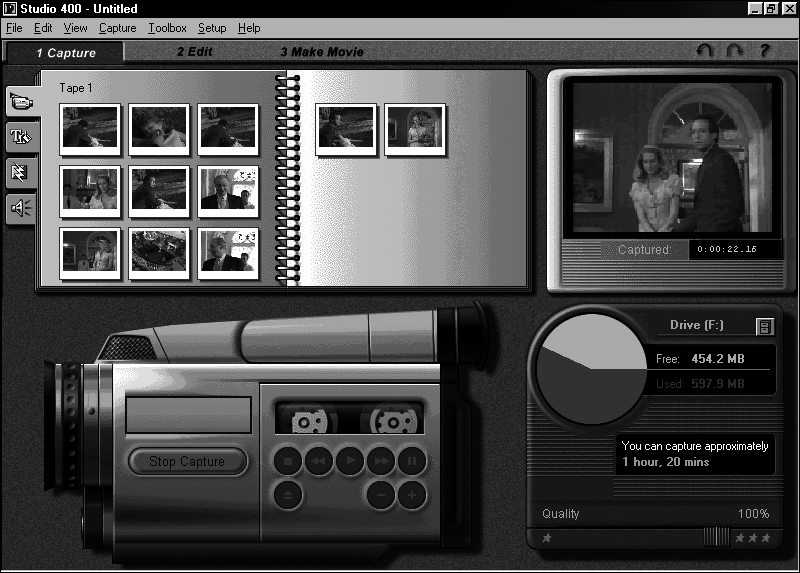Click the Drive (F:) label

(696, 326)
